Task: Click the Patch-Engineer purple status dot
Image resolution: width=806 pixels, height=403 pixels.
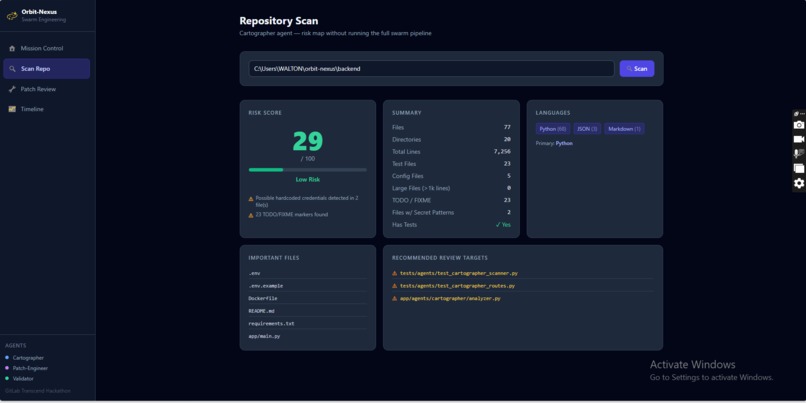Action: pyautogui.click(x=7, y=368)
